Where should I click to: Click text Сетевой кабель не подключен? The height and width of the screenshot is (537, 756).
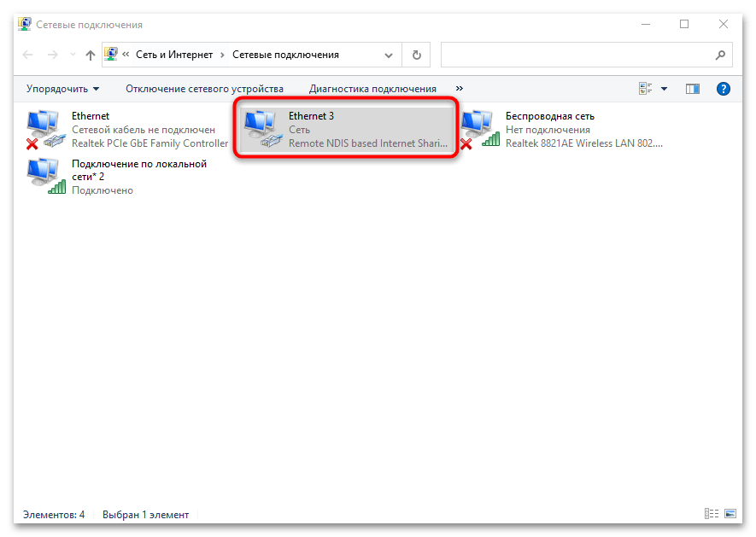click(x=144, y=130)
